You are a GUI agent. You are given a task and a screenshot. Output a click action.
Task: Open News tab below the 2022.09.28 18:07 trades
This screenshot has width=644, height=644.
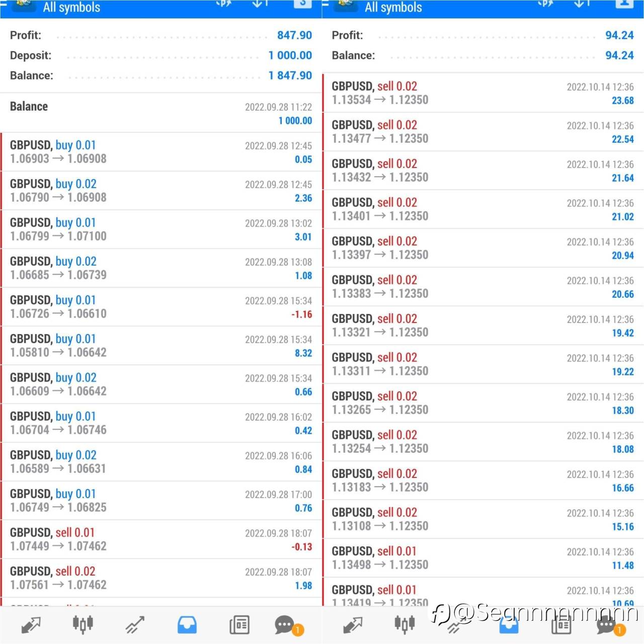click(239, 625)
